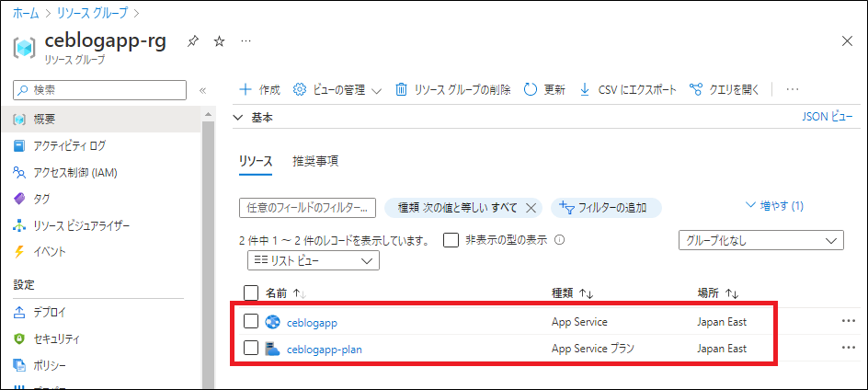
Task: Open the ビューの管理 gear menu
Action: (337, 89)
